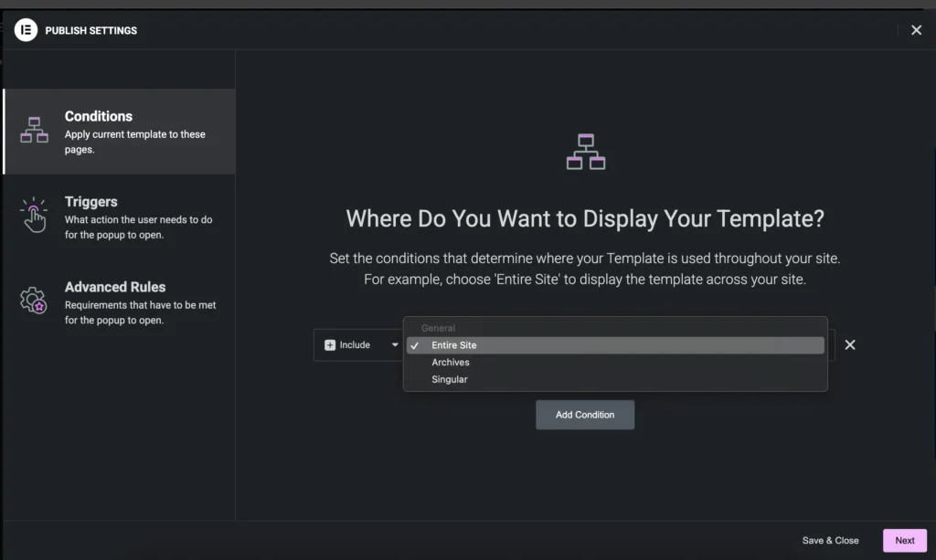Close the Publish Settings dialog
936x560 pixels.
coord(916,30)
